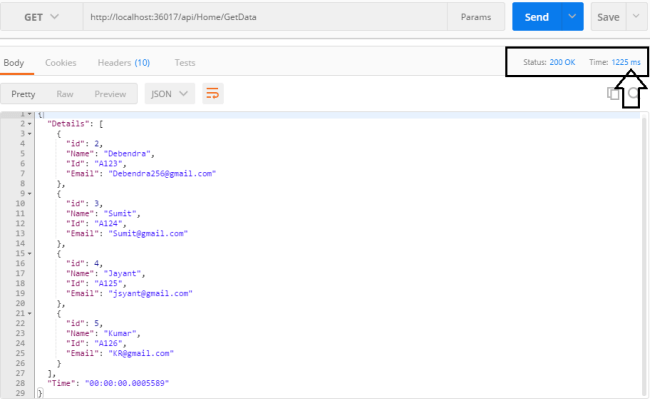Toggle the line wrap icon
The height and width of the screenshot is (401, 650).
pyautogui.click(x=213, y=94)
